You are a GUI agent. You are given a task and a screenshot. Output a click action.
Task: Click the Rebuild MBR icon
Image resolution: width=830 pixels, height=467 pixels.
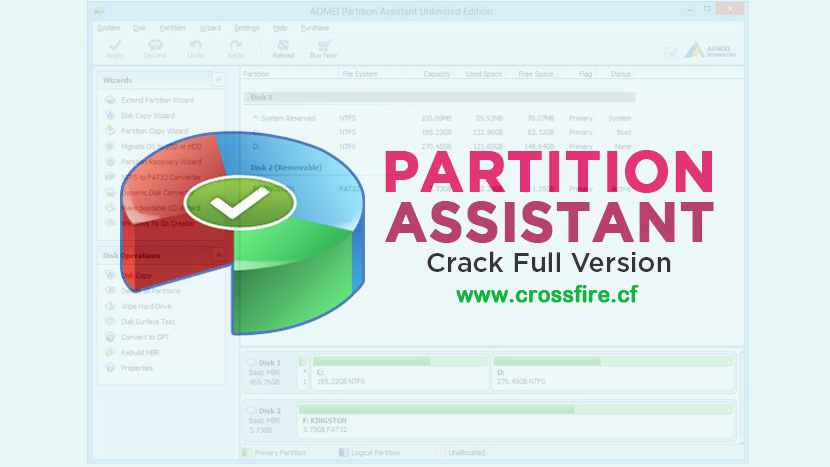110,352
